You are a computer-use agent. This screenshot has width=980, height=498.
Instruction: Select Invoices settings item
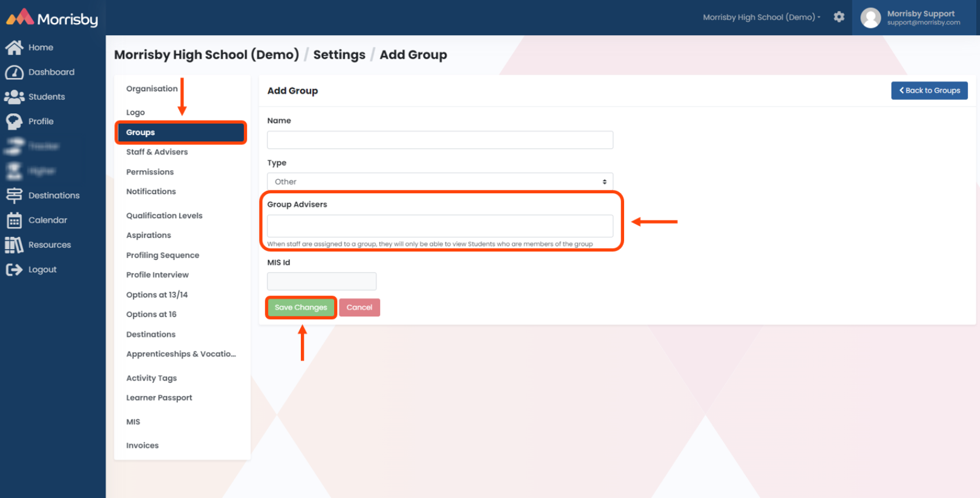coord(142,445)
